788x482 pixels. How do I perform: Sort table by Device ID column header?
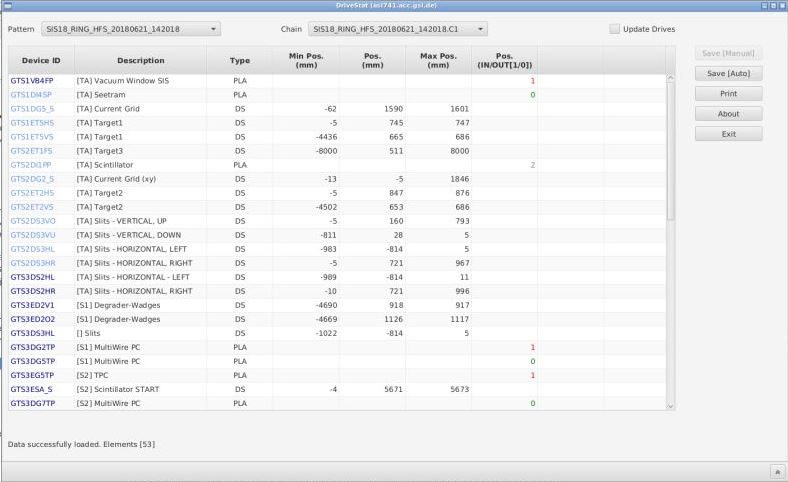coord(35,61)
